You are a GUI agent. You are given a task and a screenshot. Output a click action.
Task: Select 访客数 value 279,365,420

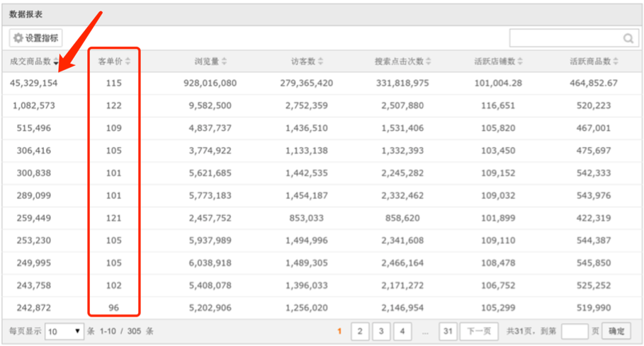point(306,83)
